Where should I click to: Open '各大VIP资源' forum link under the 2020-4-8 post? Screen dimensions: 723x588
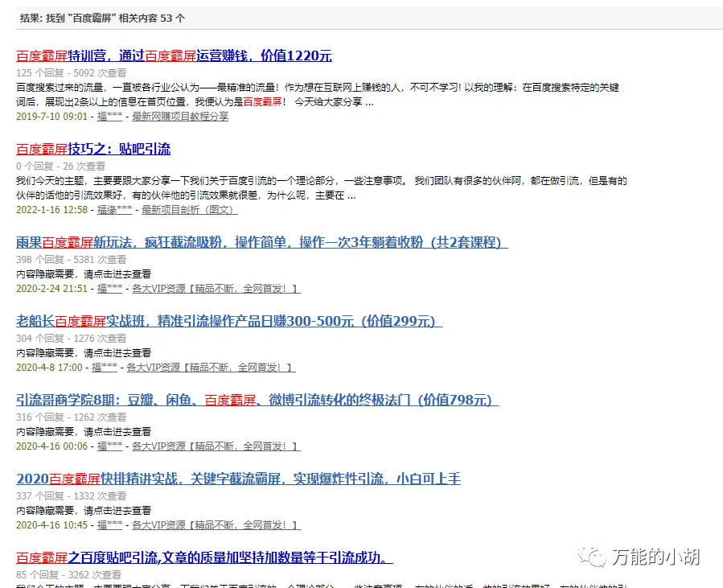click(212, 367)
